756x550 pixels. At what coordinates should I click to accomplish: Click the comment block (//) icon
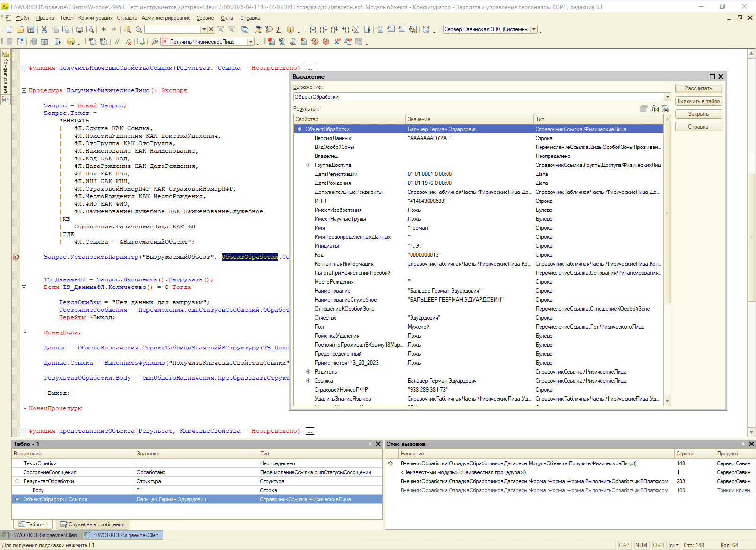117,42
